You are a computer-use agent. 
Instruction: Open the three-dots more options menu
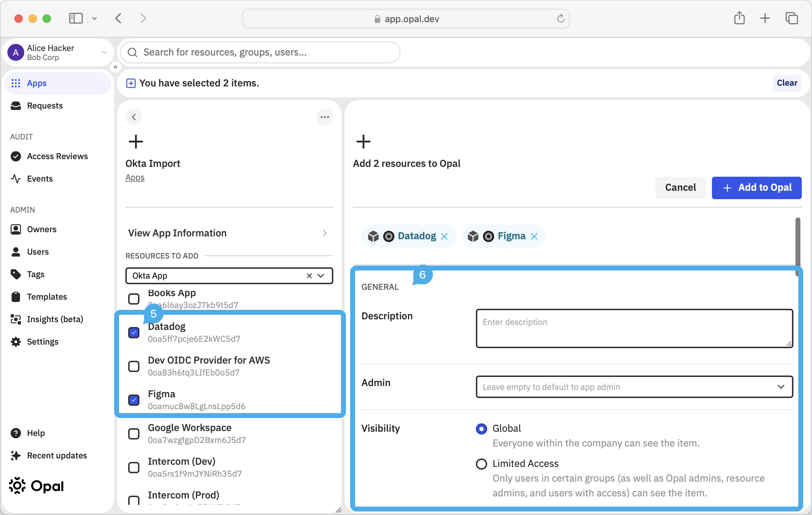(325, 117)
